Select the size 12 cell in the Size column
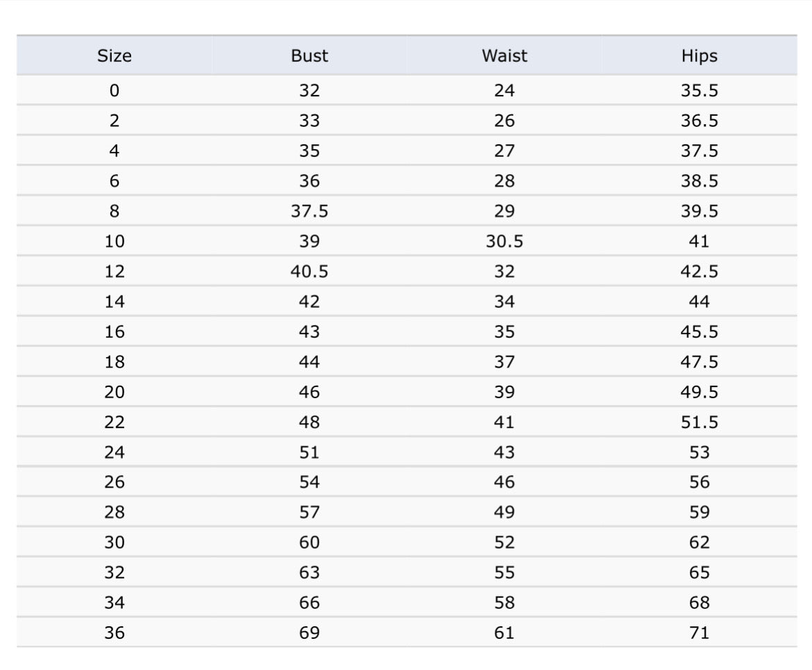812x670 pixels. point(115,272)
